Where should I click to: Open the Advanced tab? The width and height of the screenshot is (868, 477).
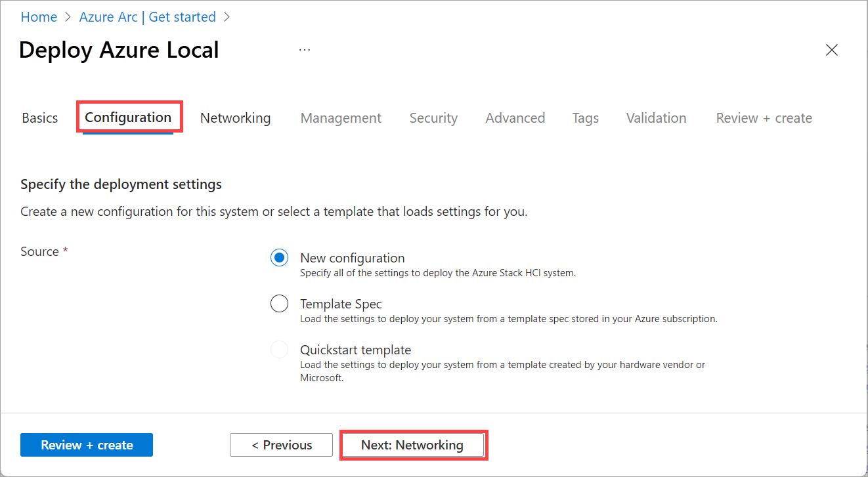click(x=515, y=118)
